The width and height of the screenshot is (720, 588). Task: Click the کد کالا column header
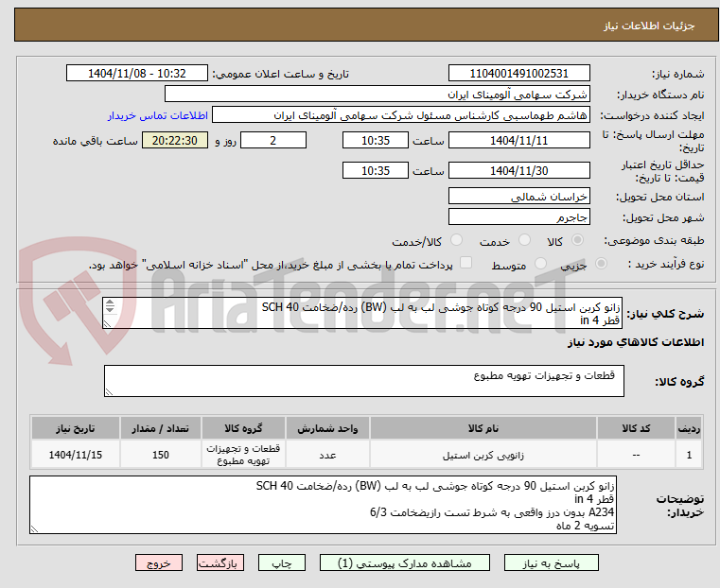pos(636,428)
